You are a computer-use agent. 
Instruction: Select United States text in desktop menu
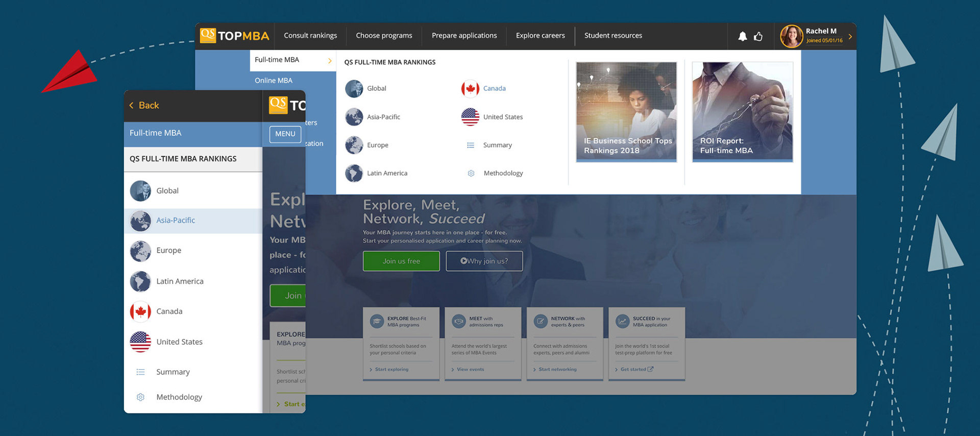503,117
